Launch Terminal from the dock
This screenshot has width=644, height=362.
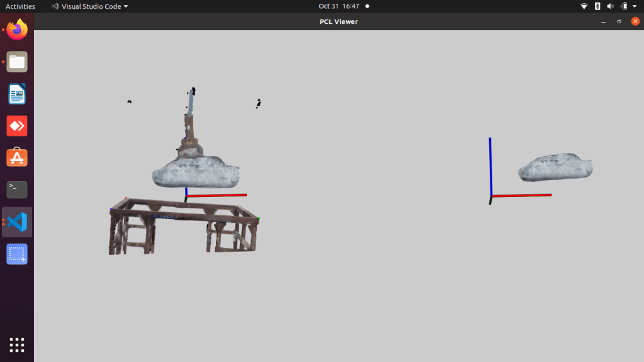click(x=17, y=189)
